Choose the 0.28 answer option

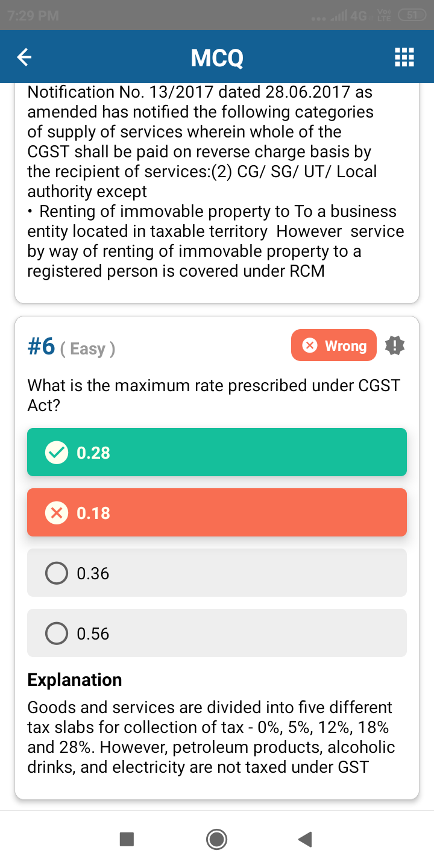click(217, 452)
